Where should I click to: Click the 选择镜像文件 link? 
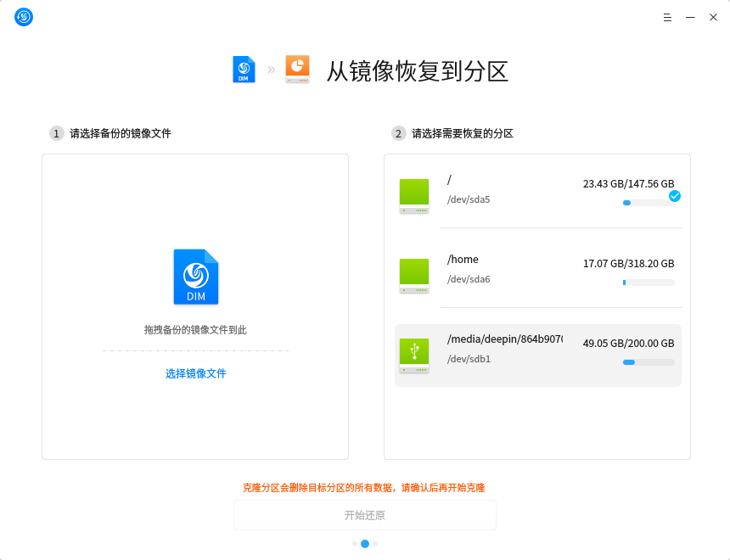(x=196, y=373)
